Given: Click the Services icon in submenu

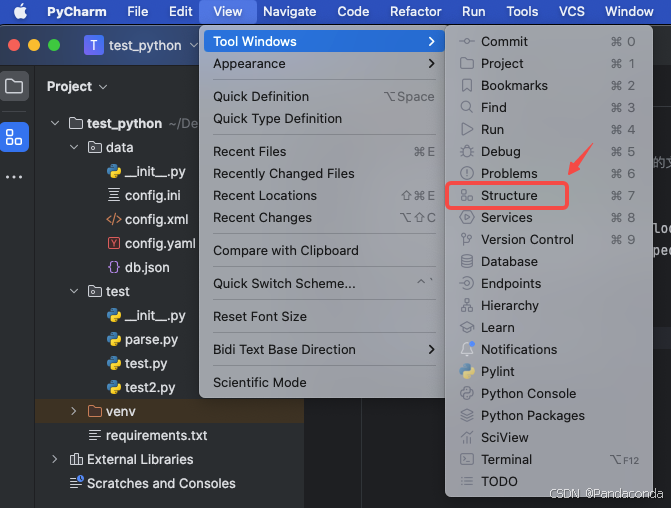Looking at the screenshot, I should (466, 217).
